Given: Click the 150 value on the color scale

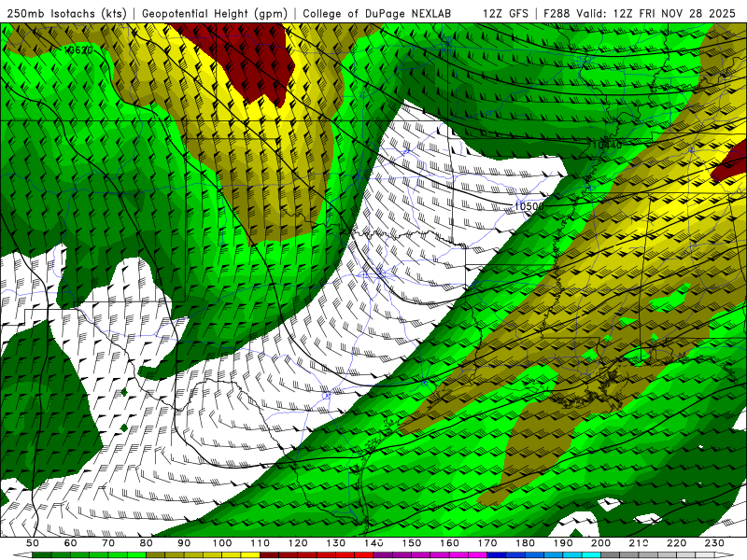Looking at the screenshot, I should (411, 543).
